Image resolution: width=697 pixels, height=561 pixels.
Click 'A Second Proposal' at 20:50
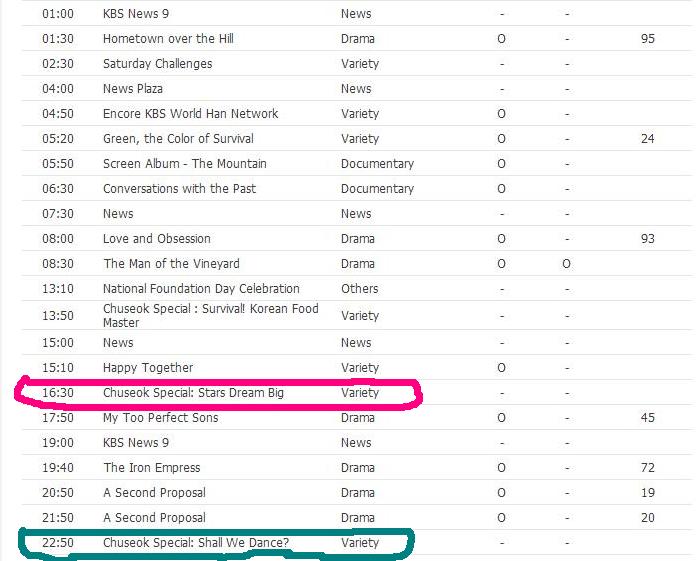click(x=154, y=493)
